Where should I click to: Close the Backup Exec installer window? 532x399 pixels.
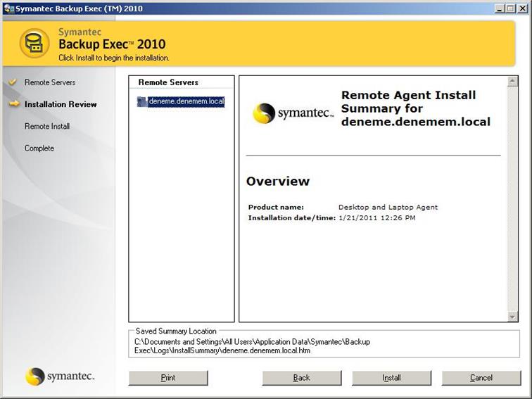tap(522, 8)
